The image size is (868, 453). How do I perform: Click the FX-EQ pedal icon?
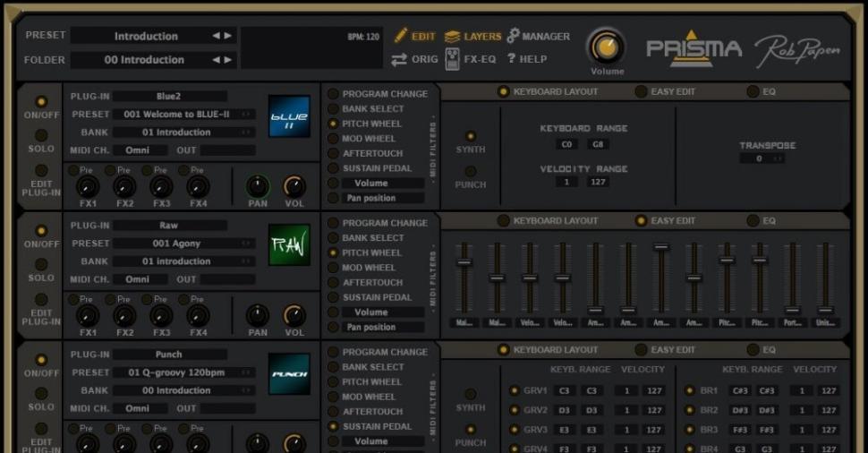click(452, 59)
